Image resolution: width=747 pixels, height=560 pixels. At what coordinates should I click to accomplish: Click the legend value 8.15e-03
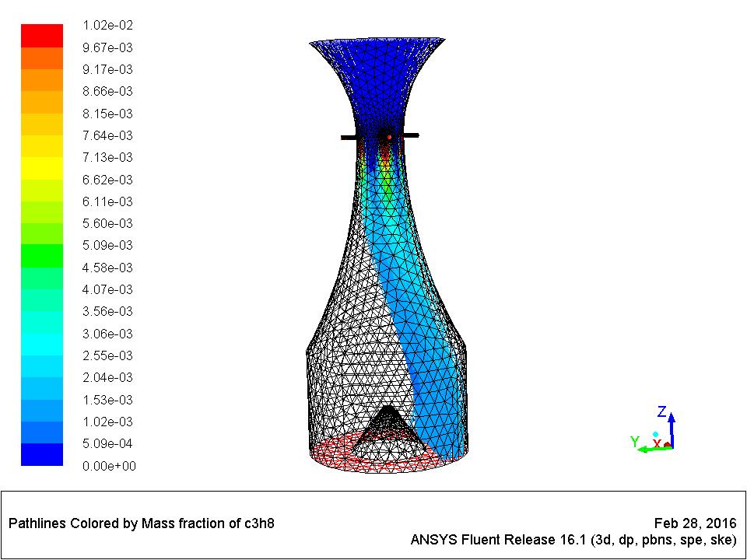(x=107, y=114)
